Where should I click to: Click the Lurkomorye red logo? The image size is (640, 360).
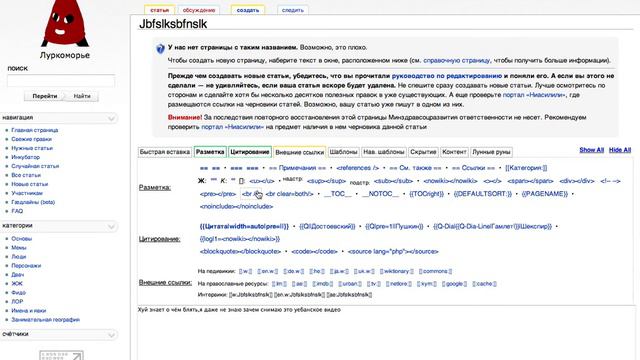[x=64, y=23]
